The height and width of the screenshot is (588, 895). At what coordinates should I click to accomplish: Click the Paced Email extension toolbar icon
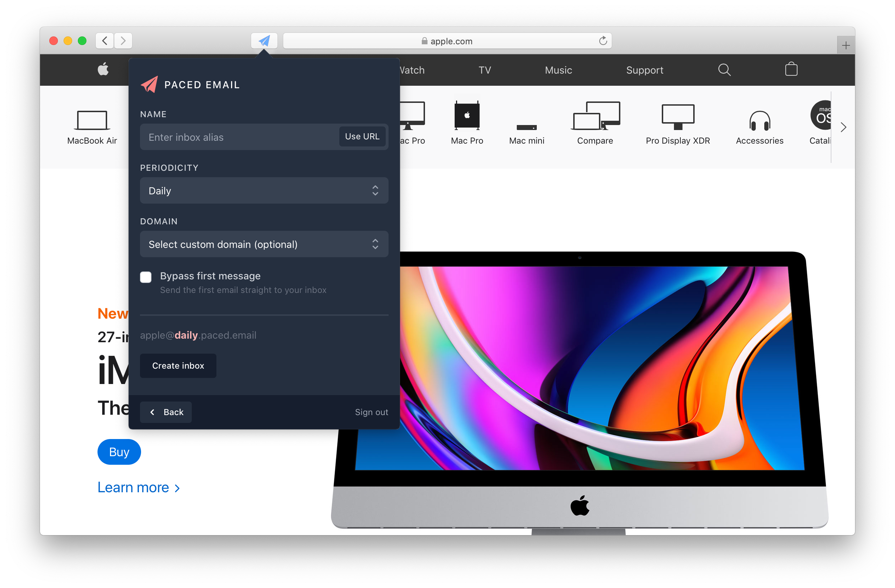(x=264, y=41)
